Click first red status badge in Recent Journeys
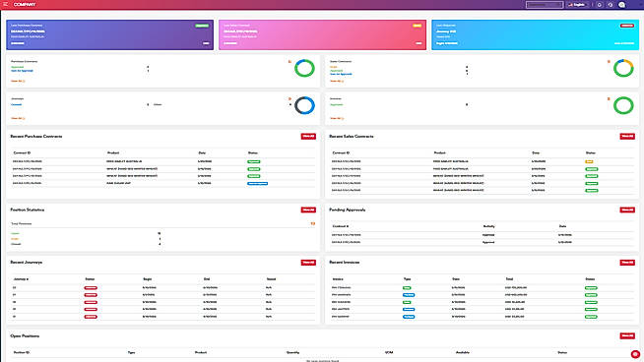This screenshot has width=644, height=362. point(91,287)
